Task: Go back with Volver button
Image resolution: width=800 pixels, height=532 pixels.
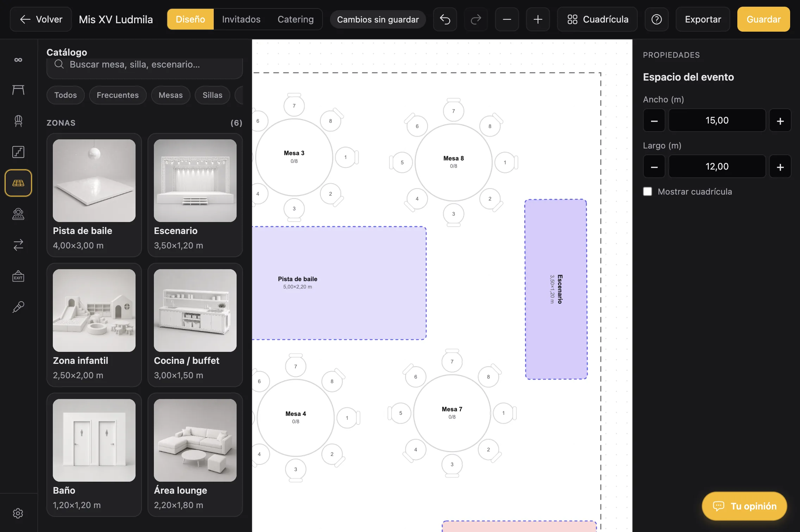Action: (x=41, y=19)
